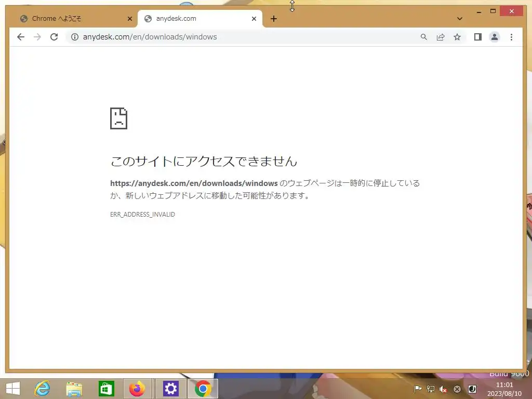Close the Chrome window
The image size is (532, 399).
pos(512,11)
